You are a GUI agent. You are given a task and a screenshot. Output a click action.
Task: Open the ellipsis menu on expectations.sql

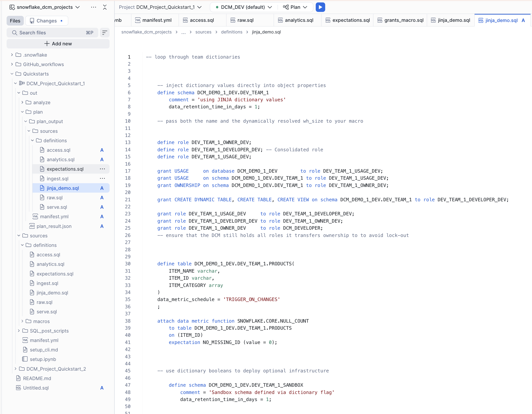(102, 169)
